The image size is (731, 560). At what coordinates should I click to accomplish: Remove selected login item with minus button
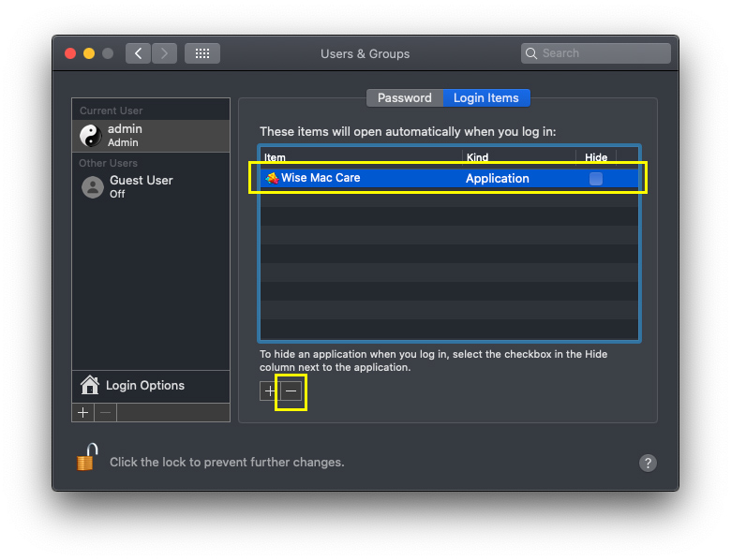tap(291, 391)
